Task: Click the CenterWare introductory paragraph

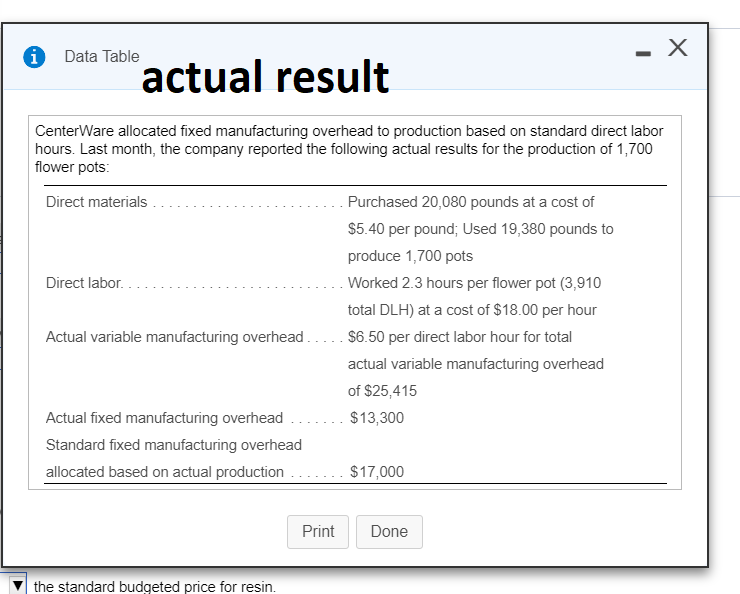Action: (x=343, y=149)
